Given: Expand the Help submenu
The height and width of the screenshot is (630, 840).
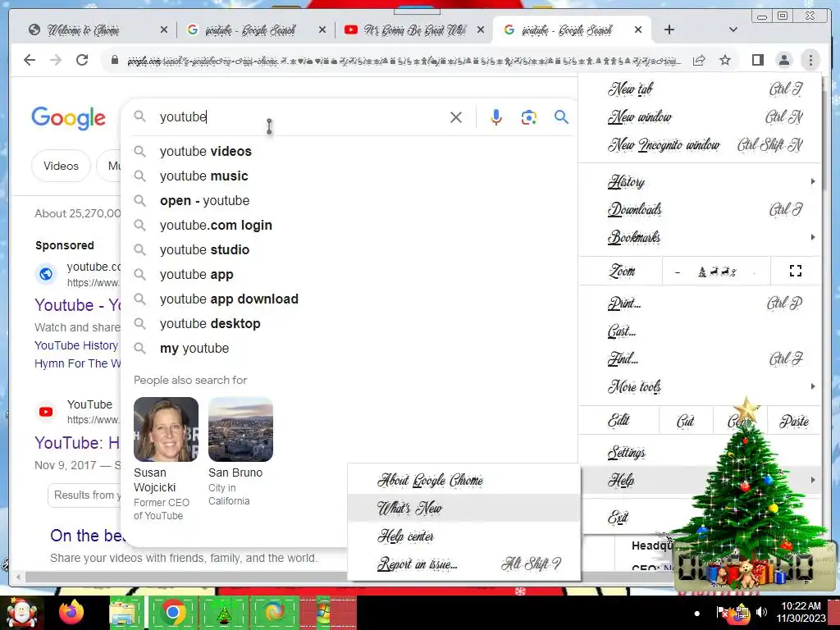Looking at the screenshot, I should [701, 480].
